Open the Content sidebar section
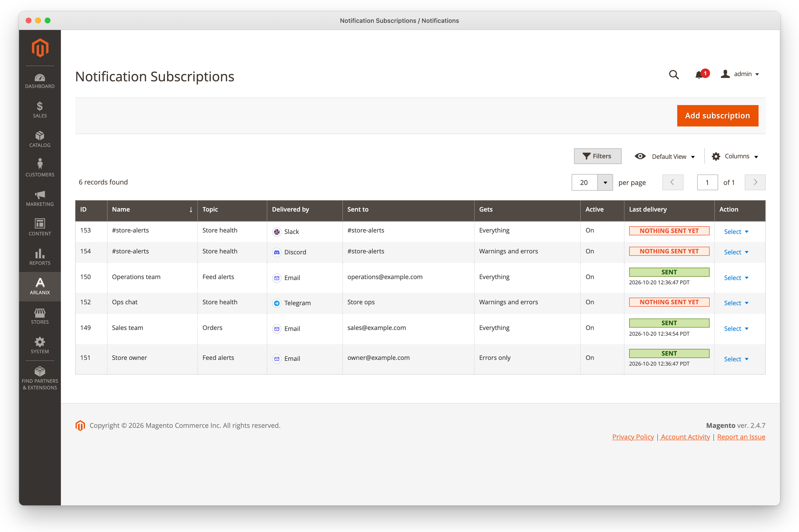Screen dimensions: 799x532 click(40, 228)
